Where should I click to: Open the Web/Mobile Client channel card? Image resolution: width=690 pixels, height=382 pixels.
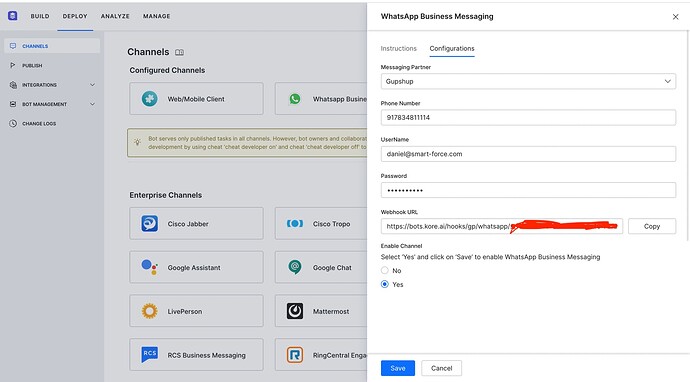pos(196,99)
